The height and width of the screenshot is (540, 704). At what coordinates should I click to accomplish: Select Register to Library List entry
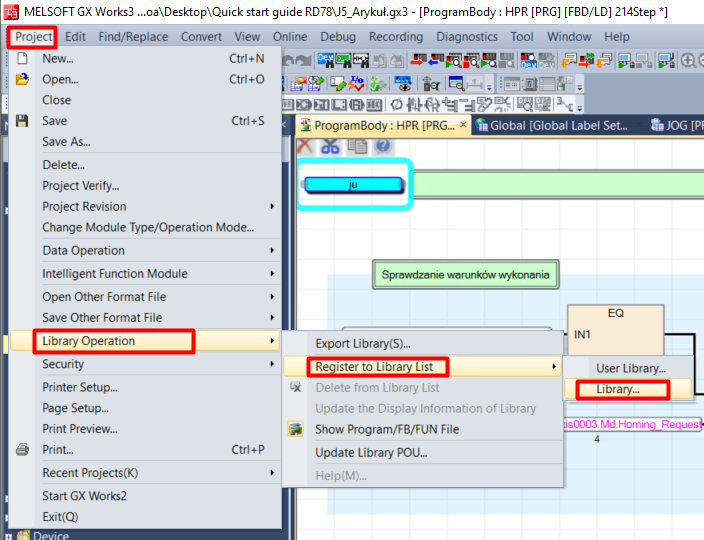click(423, 367)
